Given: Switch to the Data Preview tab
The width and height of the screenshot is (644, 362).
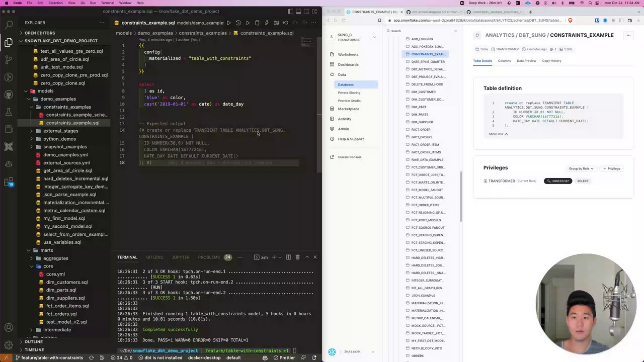Looking at the screenshot, I should pos(526,61).
